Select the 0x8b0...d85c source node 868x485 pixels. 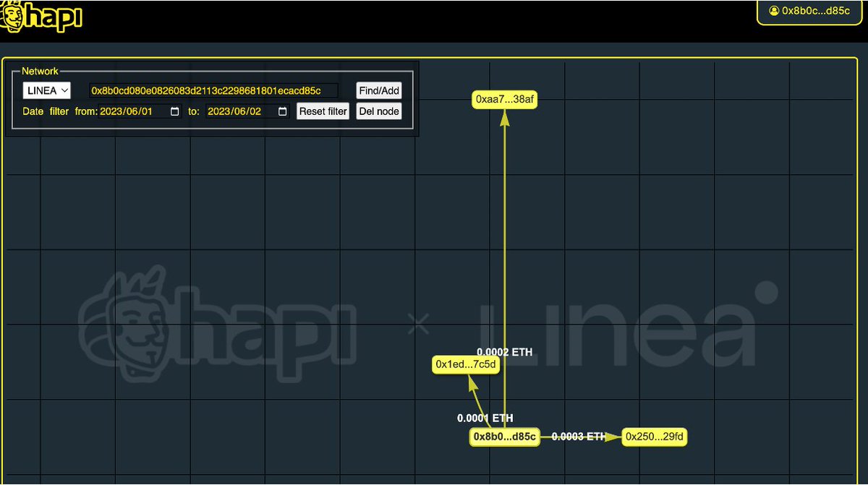click(x=505, y=437)
